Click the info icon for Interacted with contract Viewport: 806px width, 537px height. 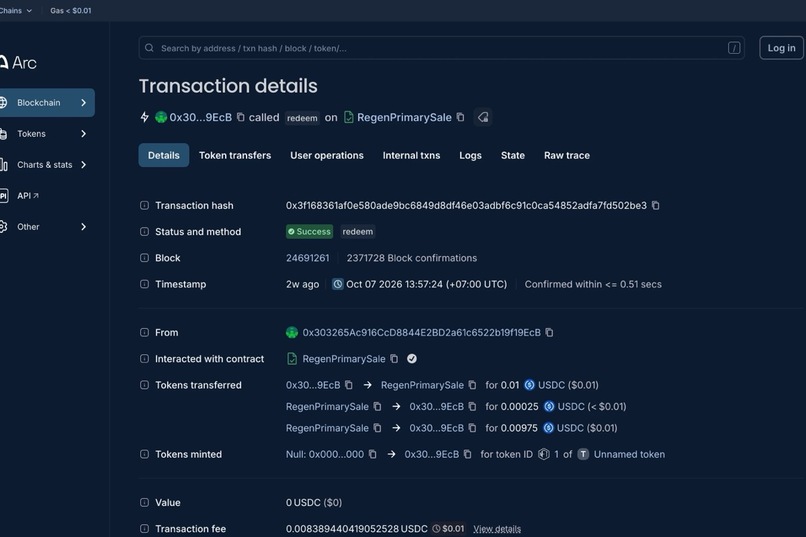click(144, 359)
